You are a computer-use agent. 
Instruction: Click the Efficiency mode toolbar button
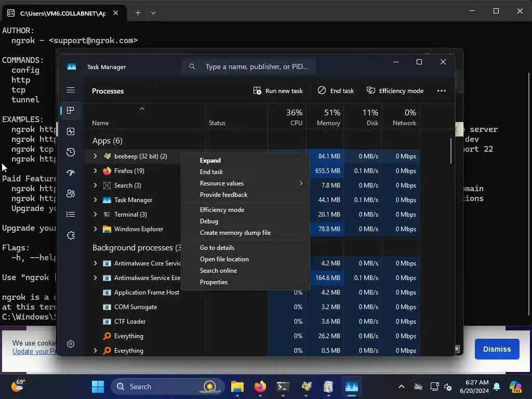[x=395, y=91]
